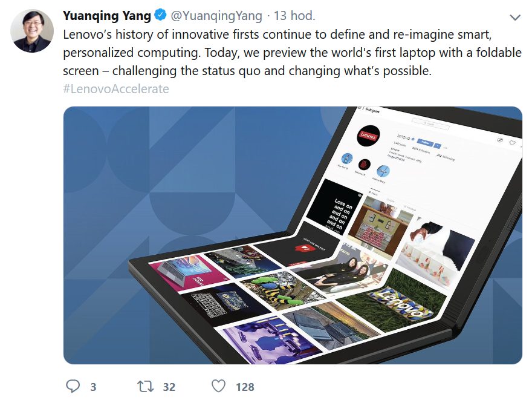
Task: Like the tweet with the heart icon
Action: (x=218, y=386)
